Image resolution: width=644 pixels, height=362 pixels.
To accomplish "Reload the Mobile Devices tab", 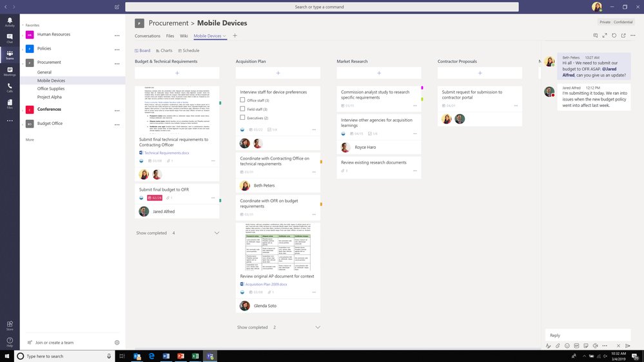I will coord(614,35).
